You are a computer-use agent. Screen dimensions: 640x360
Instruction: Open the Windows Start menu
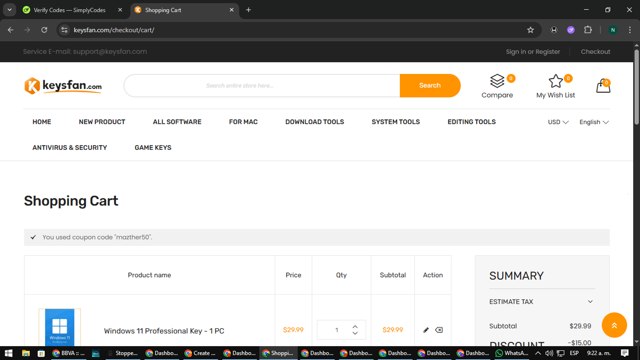[8, 353]
